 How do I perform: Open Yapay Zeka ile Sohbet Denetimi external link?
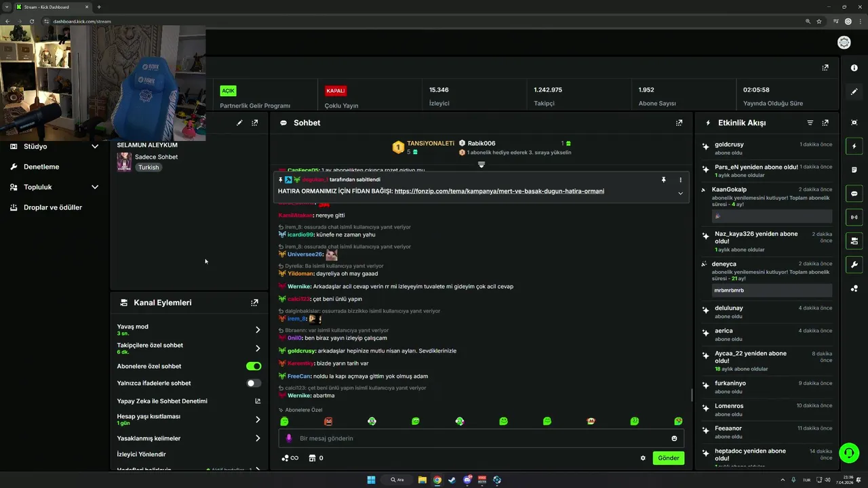click(x=258, y=401)
